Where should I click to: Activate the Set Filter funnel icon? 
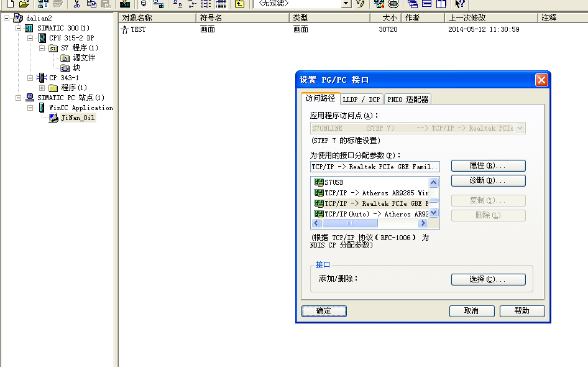pyautogui.click(x=359, y=5)
